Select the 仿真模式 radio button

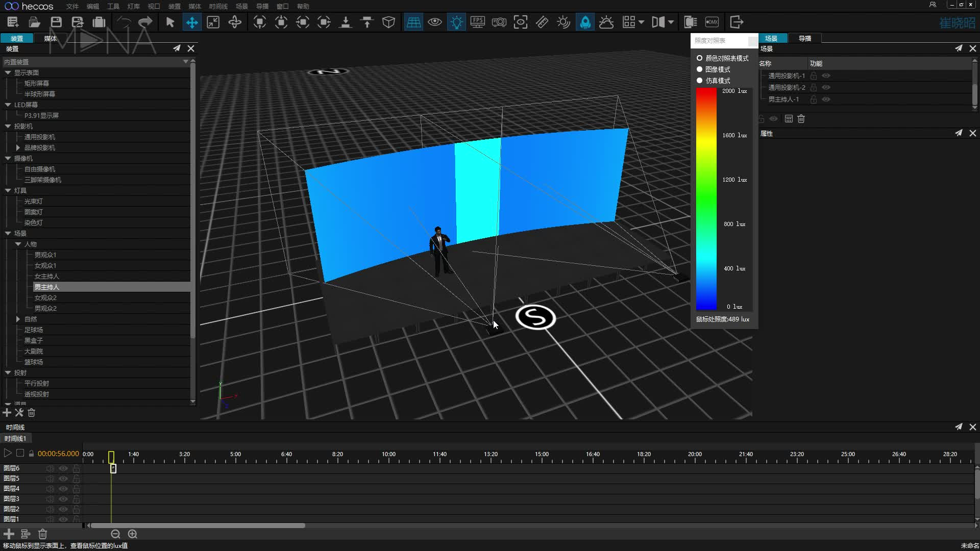(699, 81)
